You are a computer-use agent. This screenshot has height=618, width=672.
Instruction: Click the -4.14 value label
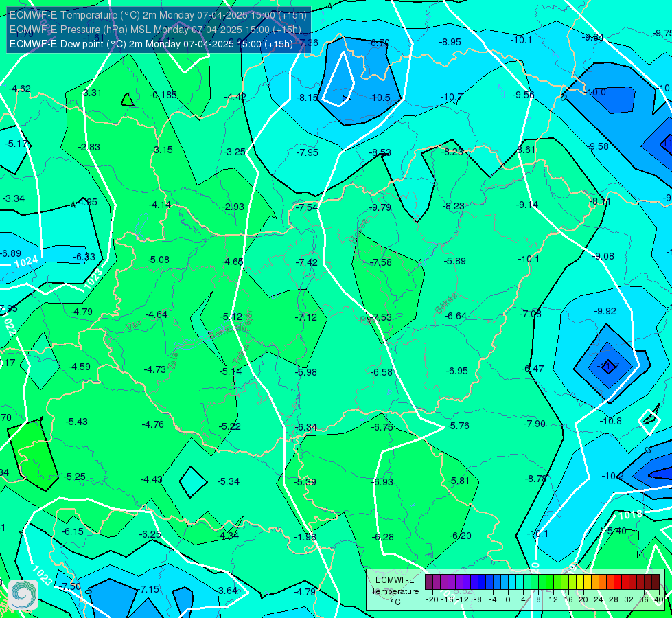pyautogui.click(x=160, y=205)
